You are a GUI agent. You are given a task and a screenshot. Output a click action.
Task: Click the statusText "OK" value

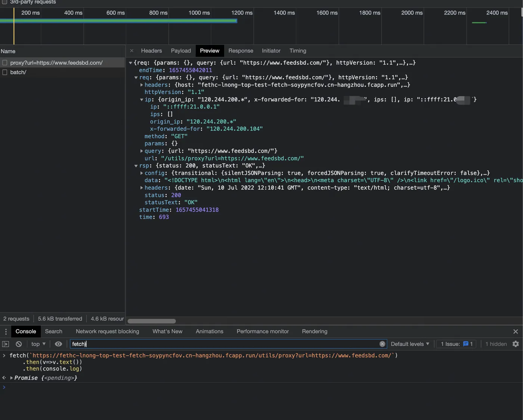191,202
